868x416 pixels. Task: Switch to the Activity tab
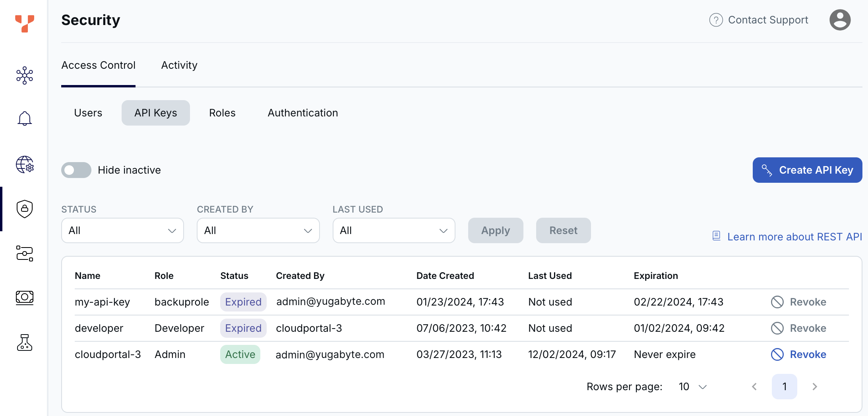(179, 65)
